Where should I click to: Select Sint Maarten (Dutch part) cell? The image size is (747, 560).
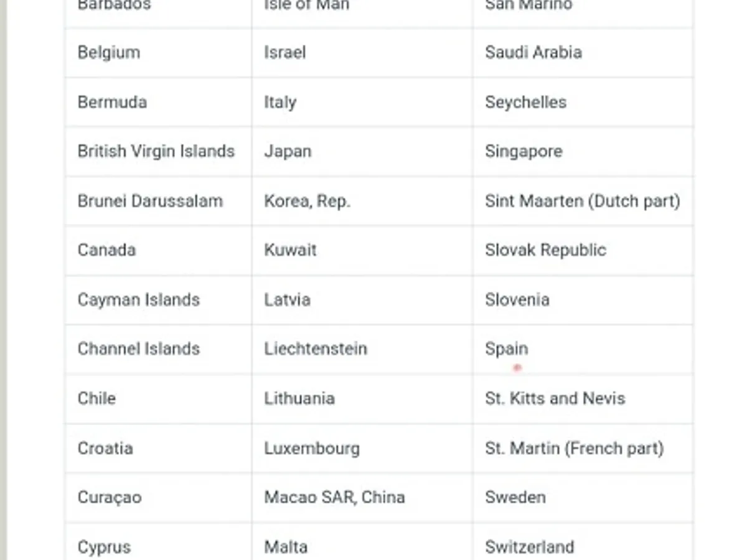tap(583, 201)
